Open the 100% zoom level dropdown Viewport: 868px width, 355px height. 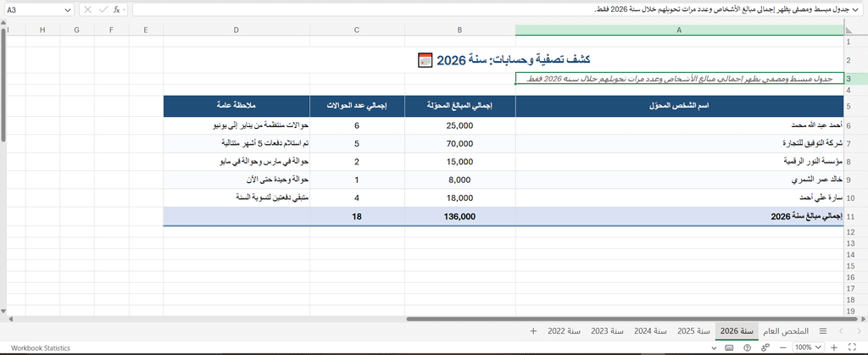coord(809,348)
